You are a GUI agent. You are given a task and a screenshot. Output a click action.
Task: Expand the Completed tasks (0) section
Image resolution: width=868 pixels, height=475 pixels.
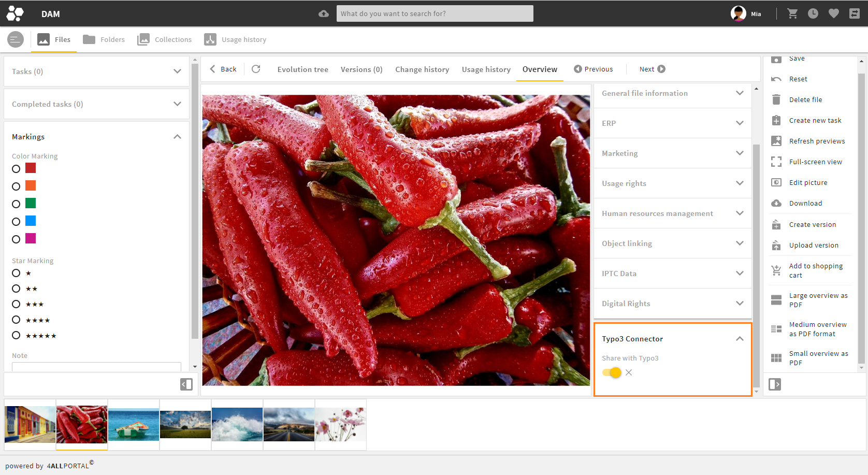pos(96,104)
